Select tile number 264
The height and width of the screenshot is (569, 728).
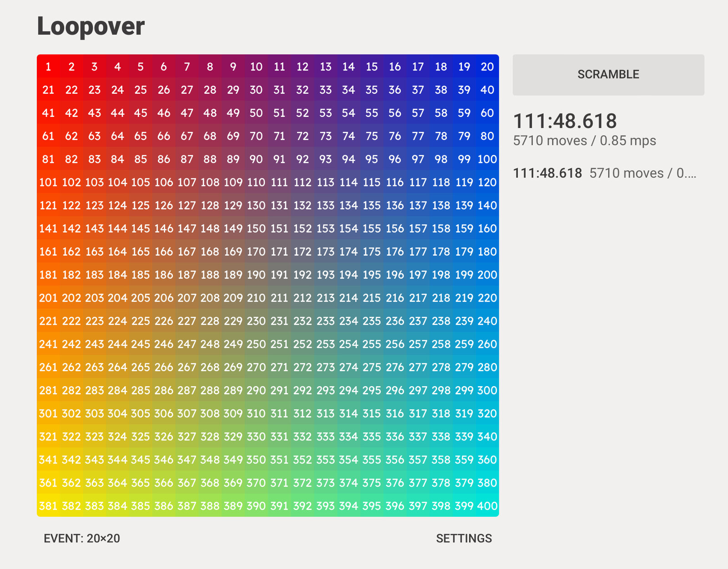click(x=117, y=367)
